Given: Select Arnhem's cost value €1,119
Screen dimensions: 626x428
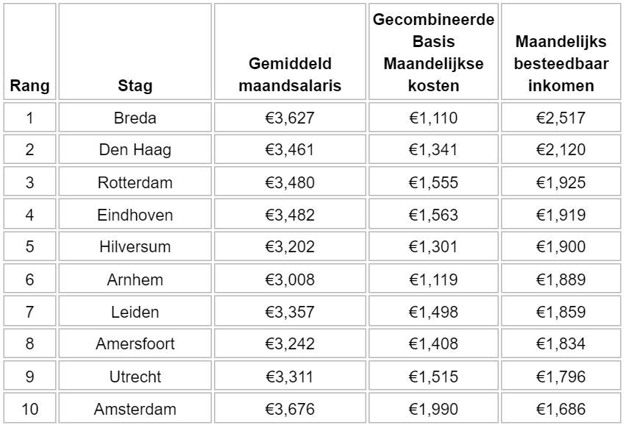Looking at the screenshot, I should coord(433,280).
